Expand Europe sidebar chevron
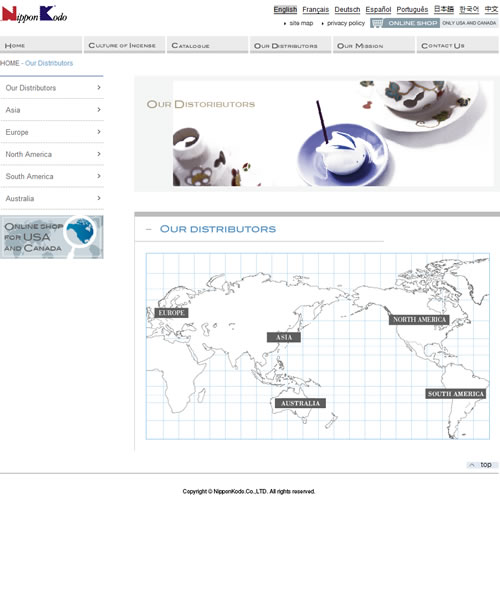Screen dimensions: 500x615 pyautogui.click(x=99, y=132)
